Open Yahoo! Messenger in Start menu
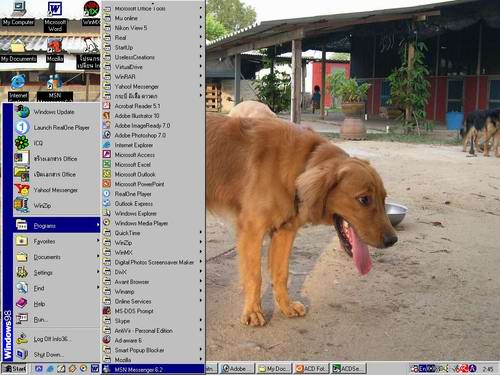Viewport: 500px width, 375px height. coord(57,190)
